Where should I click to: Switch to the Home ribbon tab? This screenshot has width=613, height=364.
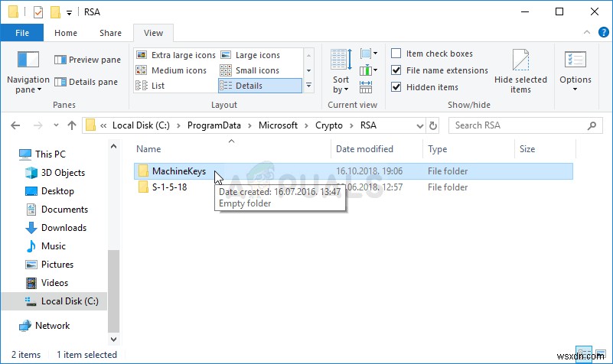click(x=66, y=33)
